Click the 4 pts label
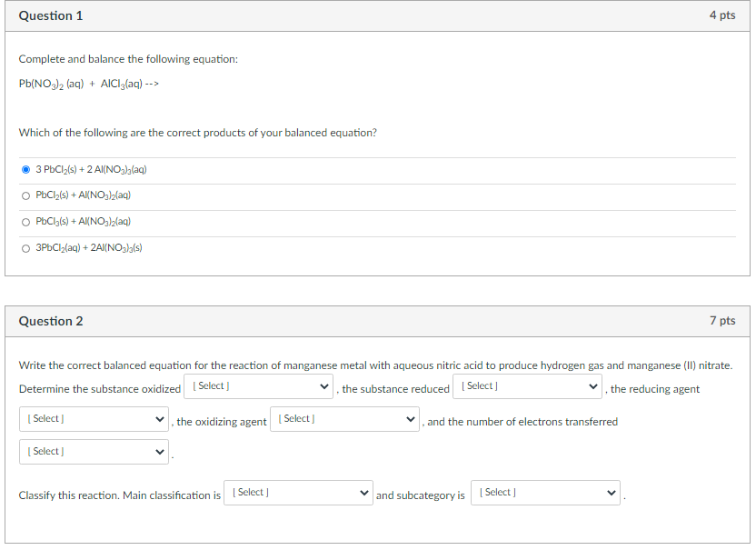 coord(722,15)
